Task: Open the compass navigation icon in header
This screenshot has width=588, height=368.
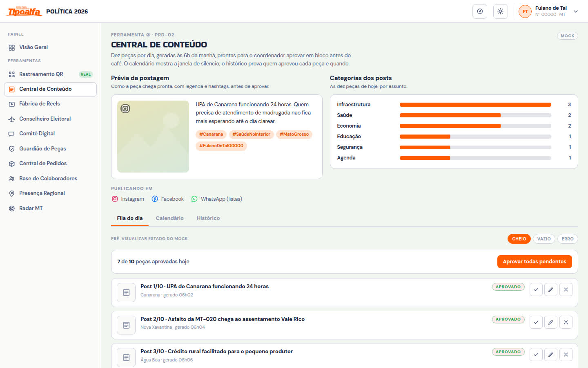Action: click(x=480, y=11)
